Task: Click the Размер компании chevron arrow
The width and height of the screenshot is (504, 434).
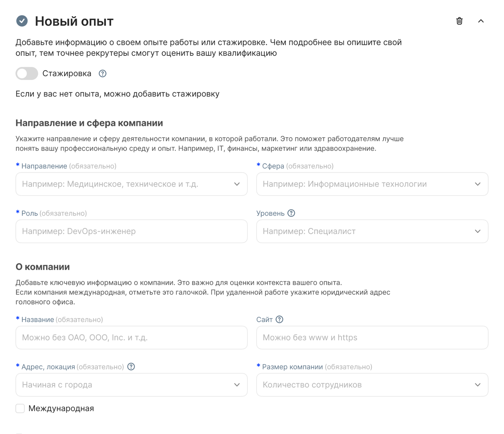Action: (478, 385)
